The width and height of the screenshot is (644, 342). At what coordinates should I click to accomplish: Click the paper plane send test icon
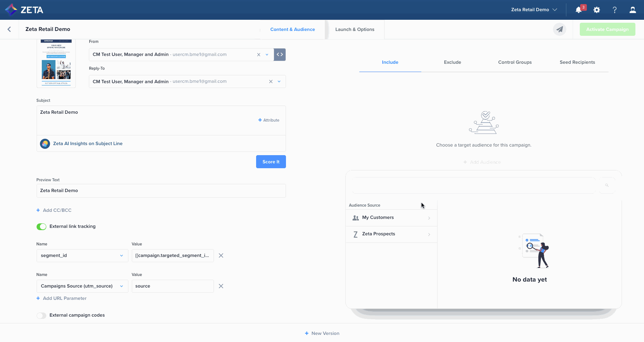pyautogui.click(x=560, y=29)
